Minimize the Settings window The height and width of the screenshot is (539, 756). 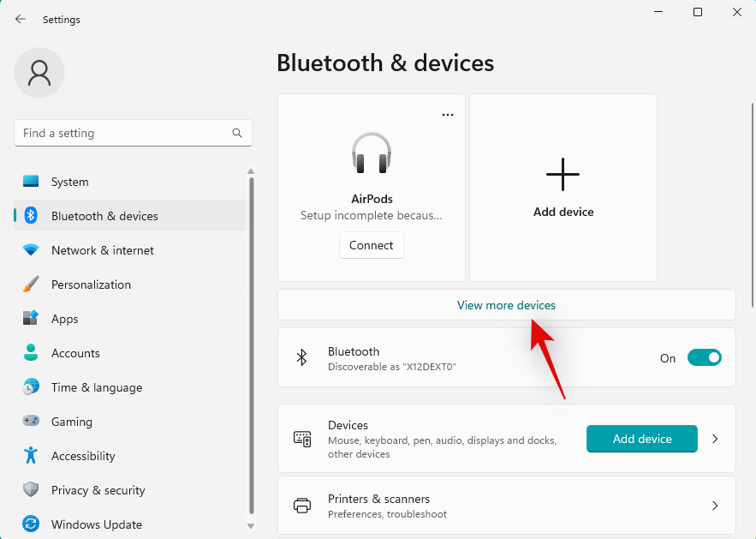(658, 12)
